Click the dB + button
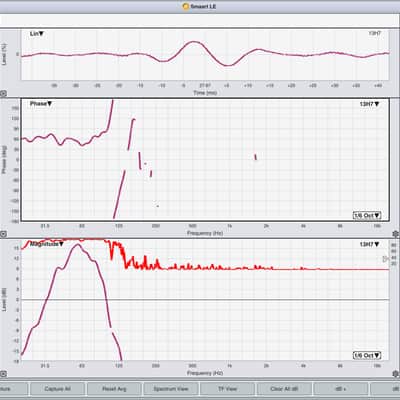The width and height of the screenshot is (400, 400). click(341, 389)
